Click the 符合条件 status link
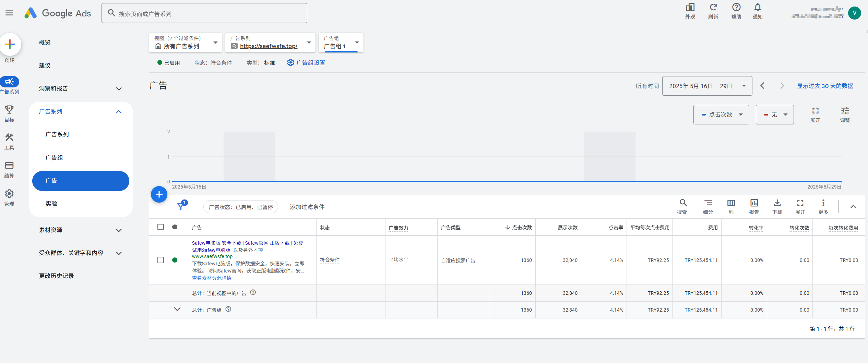This screenshot has height=363, width=868. [330, 260]
